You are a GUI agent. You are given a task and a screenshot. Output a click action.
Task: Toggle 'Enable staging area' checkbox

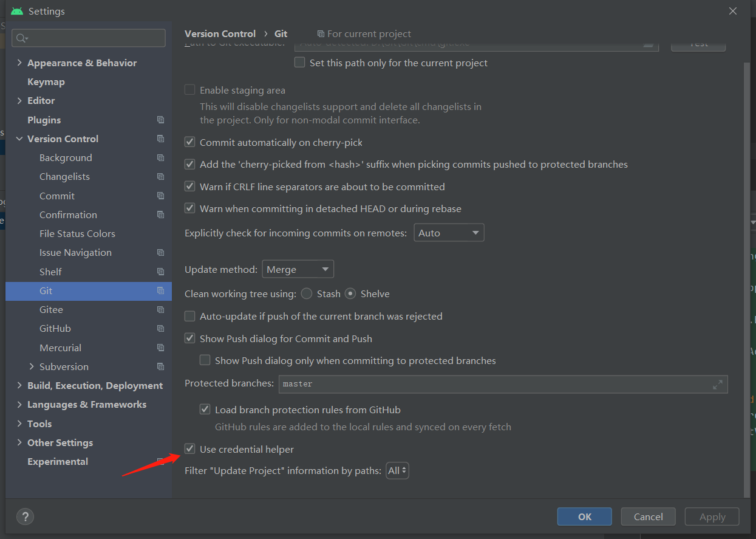190,90
